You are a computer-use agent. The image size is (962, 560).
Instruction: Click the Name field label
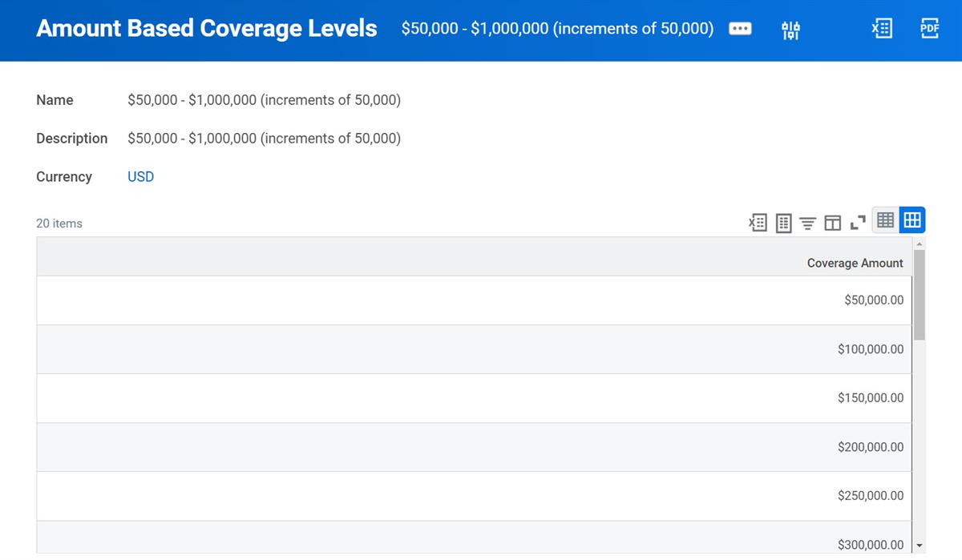55,100
